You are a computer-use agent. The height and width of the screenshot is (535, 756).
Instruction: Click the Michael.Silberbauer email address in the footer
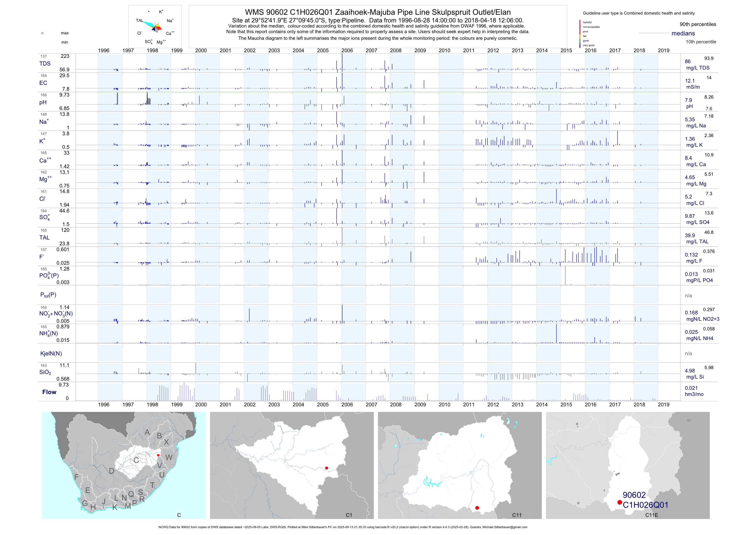pyautogui.click(x=505, y=527)
